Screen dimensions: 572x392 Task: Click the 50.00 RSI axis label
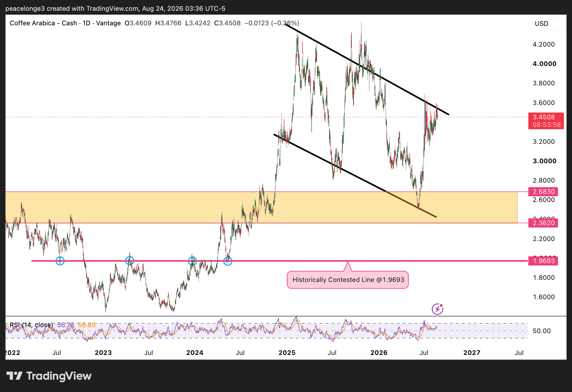(542, 331)
